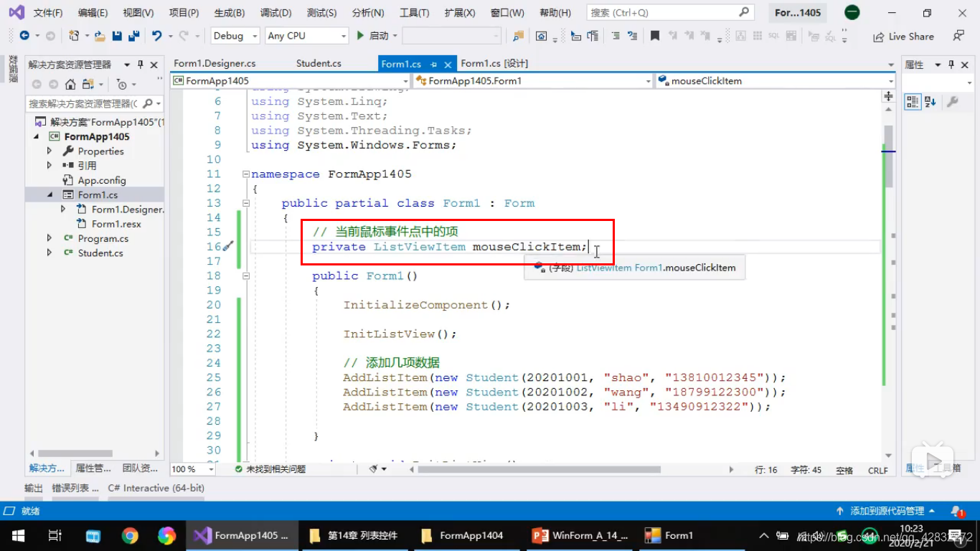Toggle Alphabetical sort in Properties panel
Viewport: 980px width, 551px height.
click(930, 102)
